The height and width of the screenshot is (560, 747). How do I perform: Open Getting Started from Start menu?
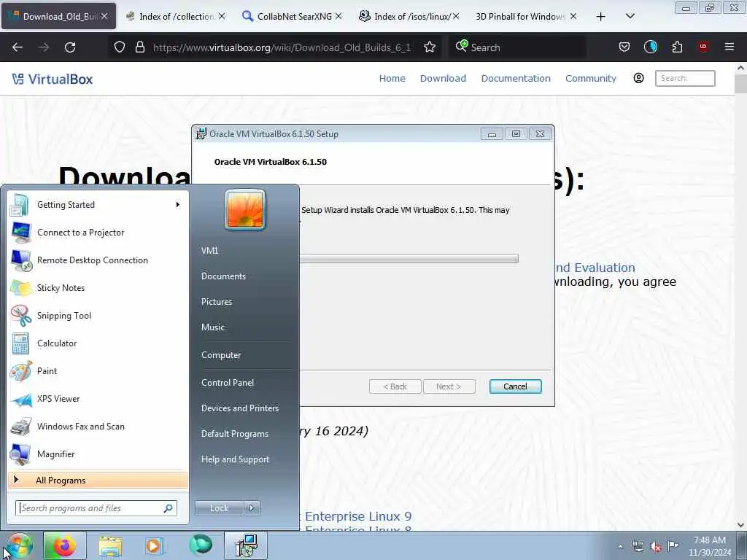click(98, 205)
